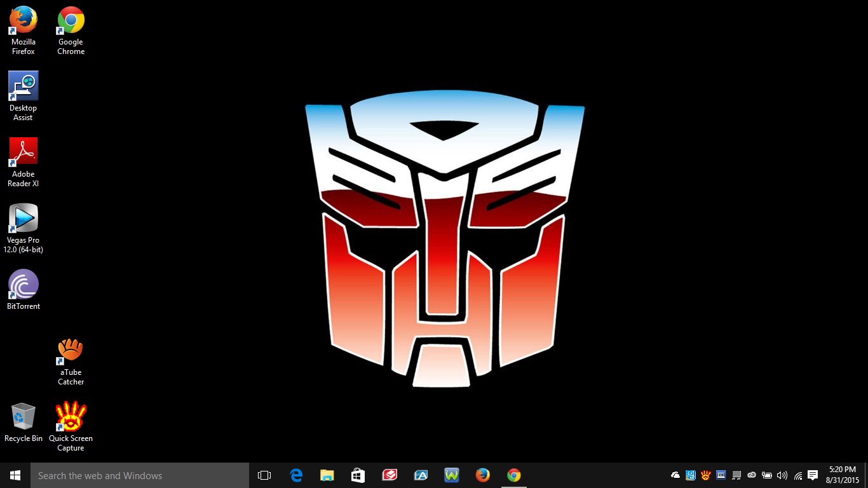The width and height of the screenshot is (868, 488).
Task: Select the aTube Catcher desktop icon
Action: coord(71,361)
